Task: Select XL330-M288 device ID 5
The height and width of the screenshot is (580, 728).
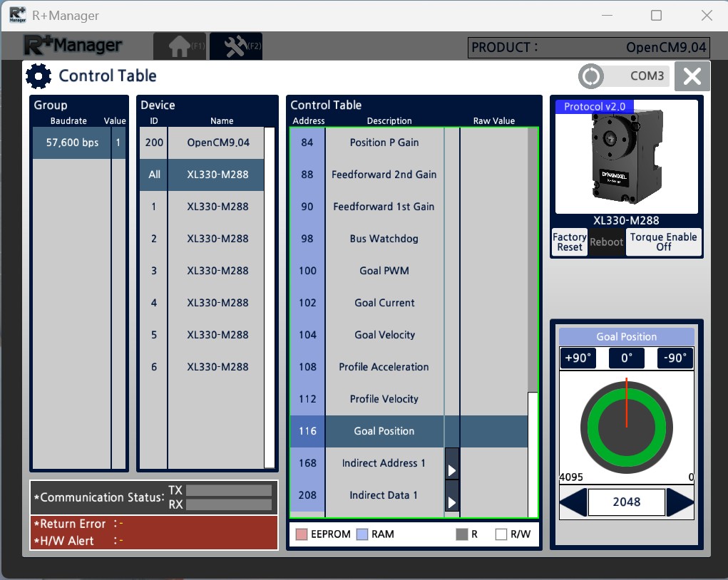Action: pos(202,335)
